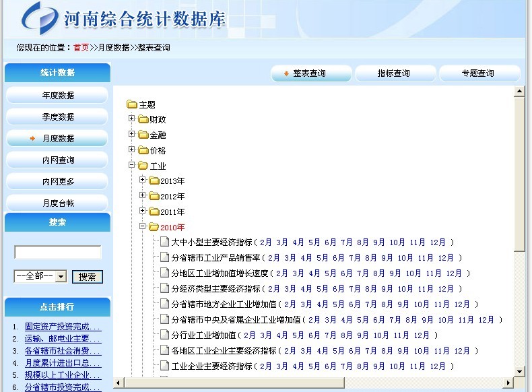This screenshot has height=392, width=532.
Task: Open the --全部-- search category dropdown
Action: point(61,276)
